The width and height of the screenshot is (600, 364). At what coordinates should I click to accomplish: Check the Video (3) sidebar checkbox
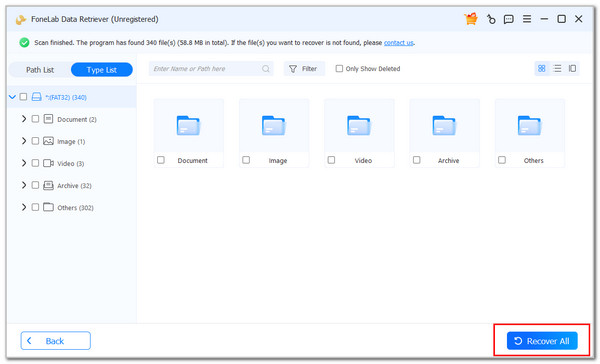click(x=35, y=163)
